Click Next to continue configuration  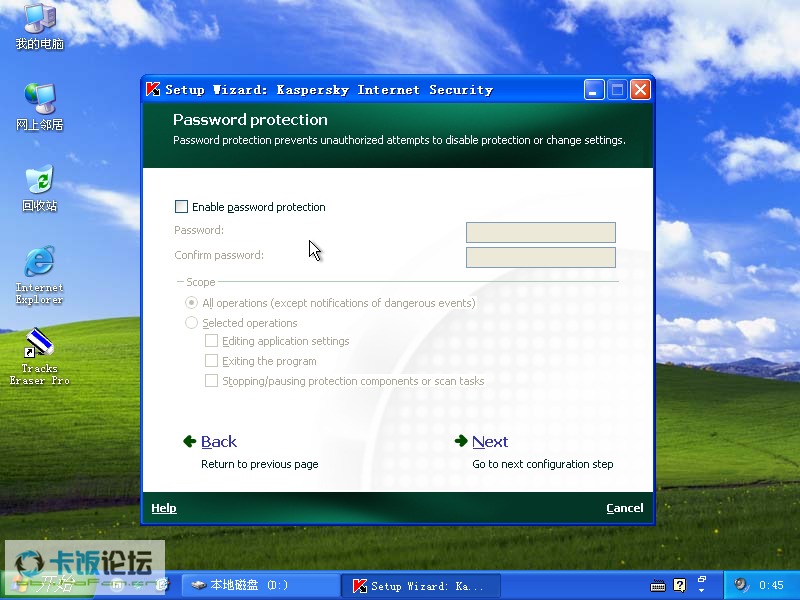point(490,441)
